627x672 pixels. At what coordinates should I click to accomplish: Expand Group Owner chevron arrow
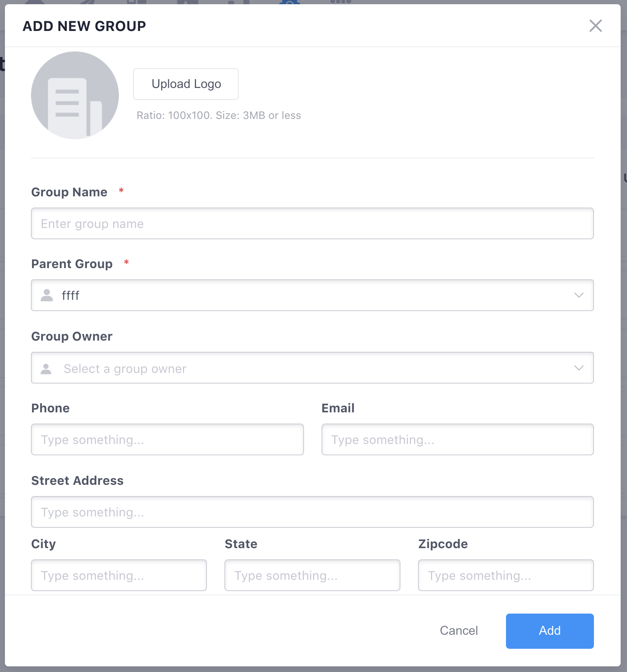[x=579, y=368]
